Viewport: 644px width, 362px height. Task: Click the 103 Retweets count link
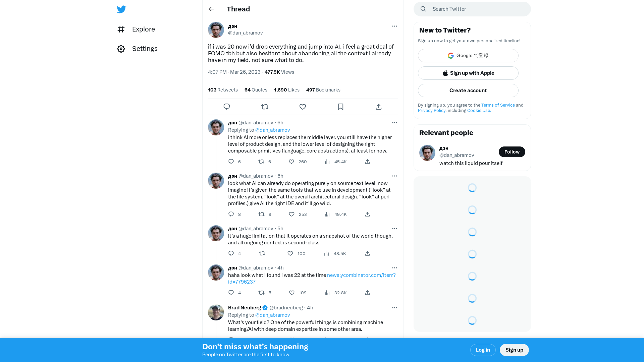(223, 90)
